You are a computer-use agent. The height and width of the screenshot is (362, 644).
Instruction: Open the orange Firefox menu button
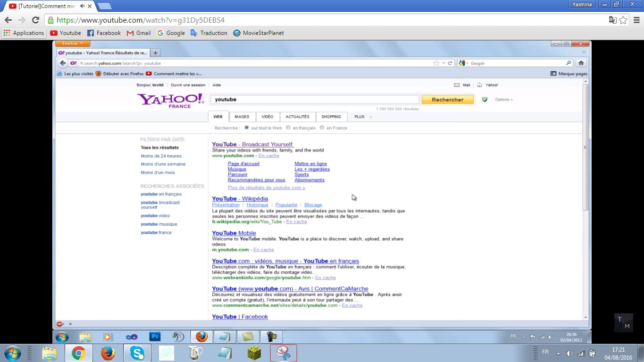[x=72, y=43]
